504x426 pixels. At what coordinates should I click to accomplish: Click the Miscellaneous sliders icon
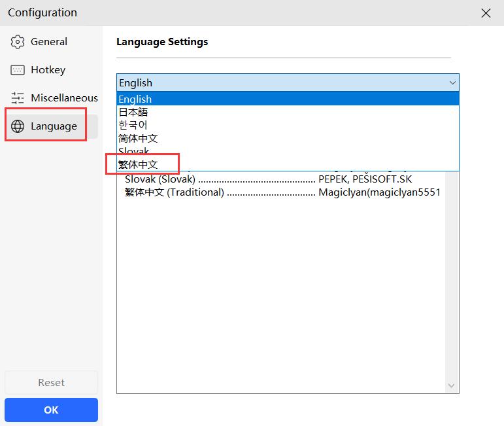18,98
